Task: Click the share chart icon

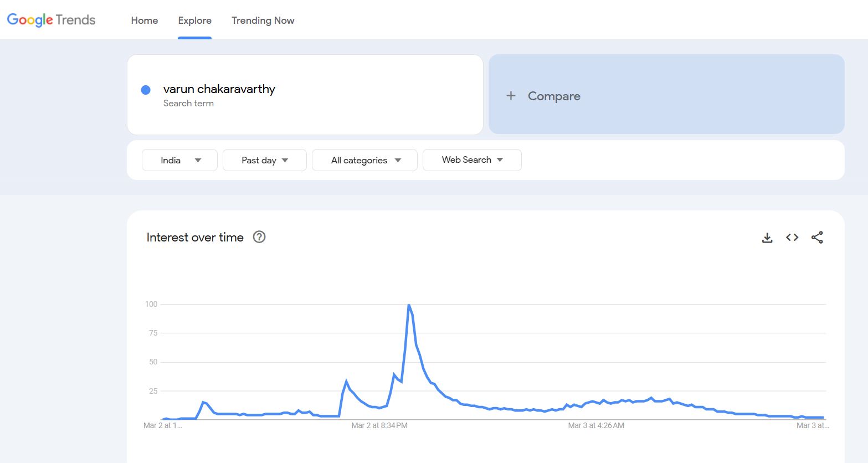Action: 817,238
